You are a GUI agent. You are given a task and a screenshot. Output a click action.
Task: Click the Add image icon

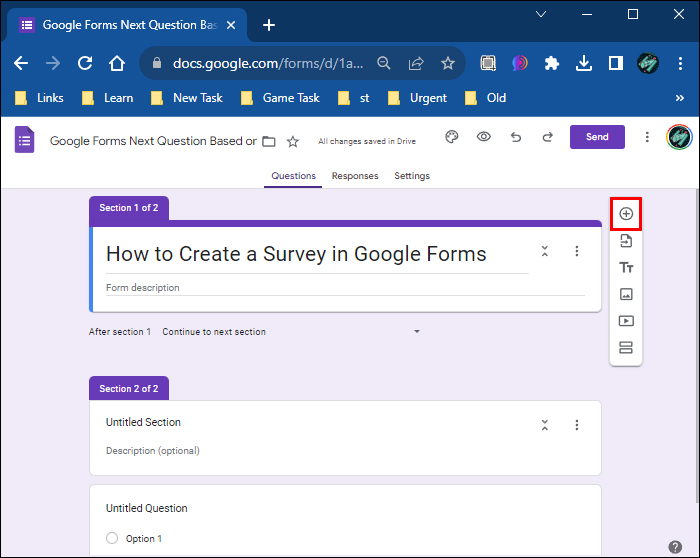pos(626,294)
